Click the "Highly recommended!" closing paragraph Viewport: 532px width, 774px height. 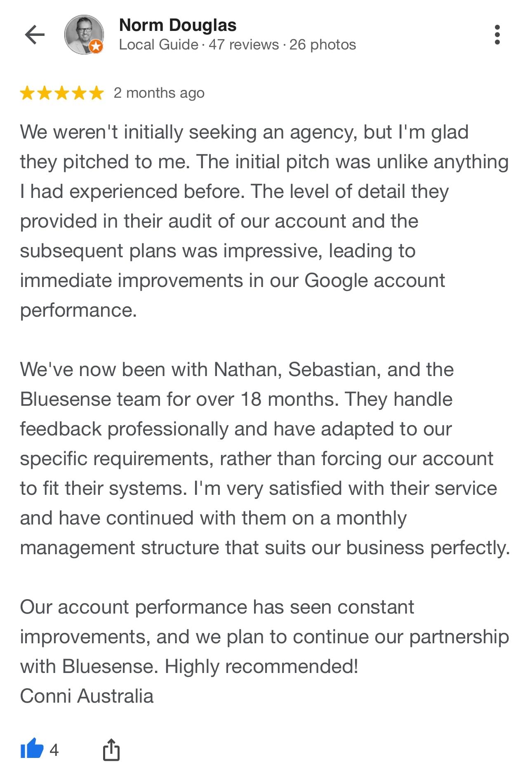[x=264, y=637]
